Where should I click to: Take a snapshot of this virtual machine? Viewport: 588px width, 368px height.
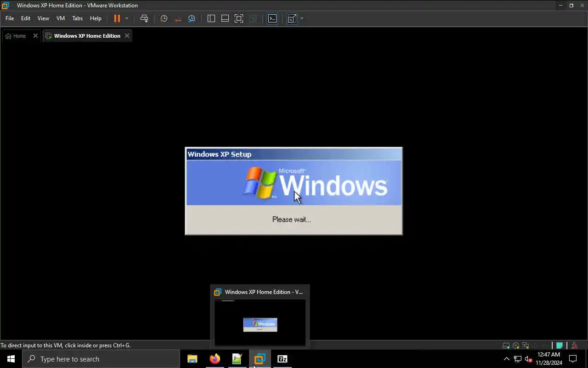[164, 18]
